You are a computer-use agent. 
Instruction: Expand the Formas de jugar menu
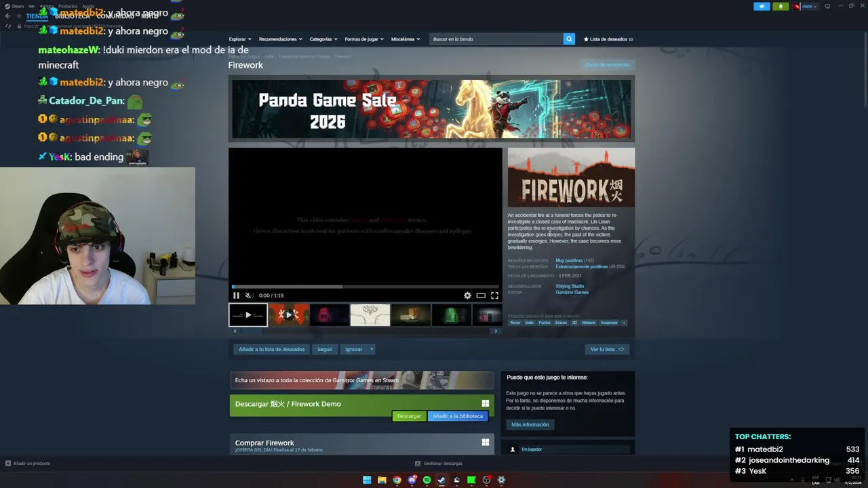[x=364, y=39]
